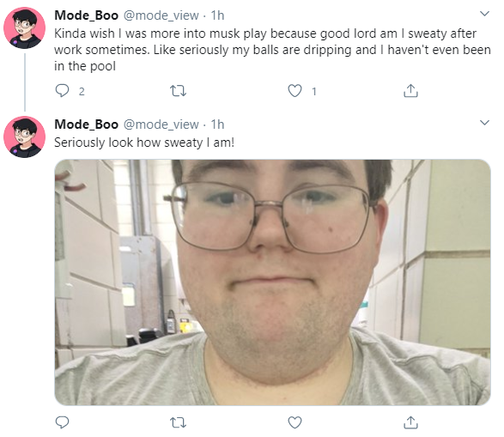504x437 pixels.
Task: Retweet the second tweet with photo
Action: [x=178, y=422]
